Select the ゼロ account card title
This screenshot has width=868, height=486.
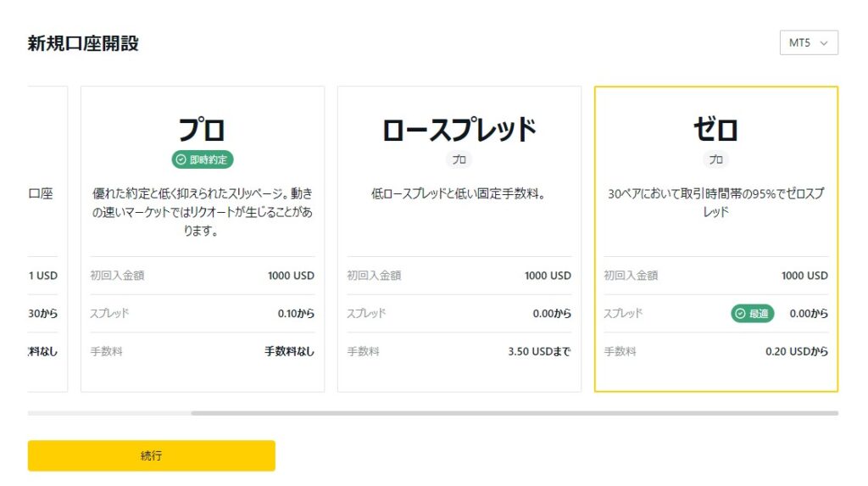coord(715,130)
